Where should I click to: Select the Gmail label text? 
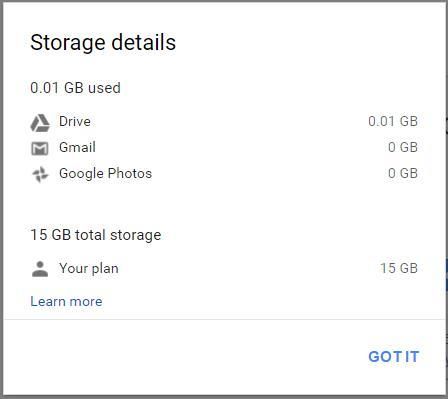[x=77, y=147]
